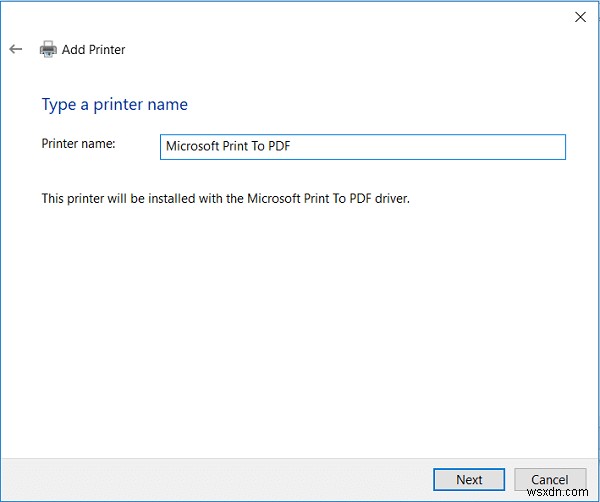Close the Add Printer dialog
Image resolution: width=600 pixels, height=502 pixels.
click(580, 17)
